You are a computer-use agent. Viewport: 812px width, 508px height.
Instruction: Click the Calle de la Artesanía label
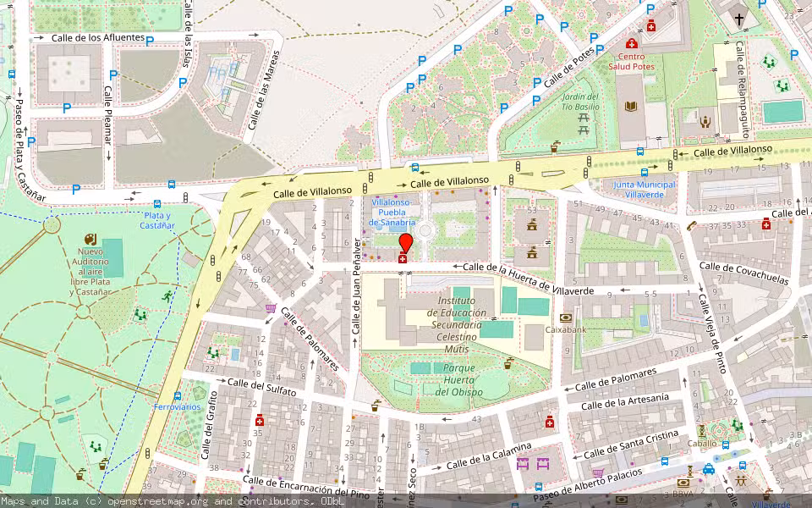[x=625, y=402]
